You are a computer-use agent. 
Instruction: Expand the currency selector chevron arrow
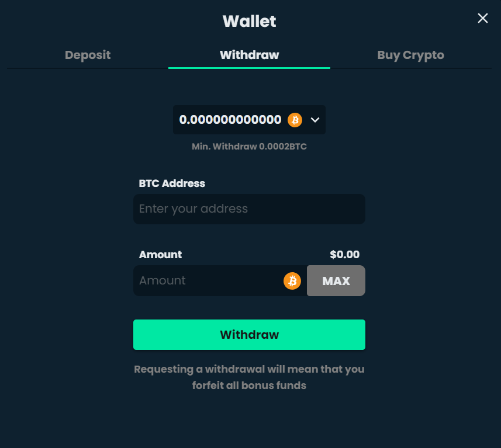[315, 120]
